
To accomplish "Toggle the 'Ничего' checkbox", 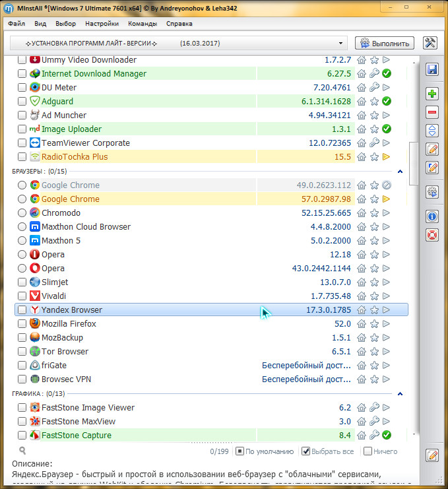I will coord(368,451).
